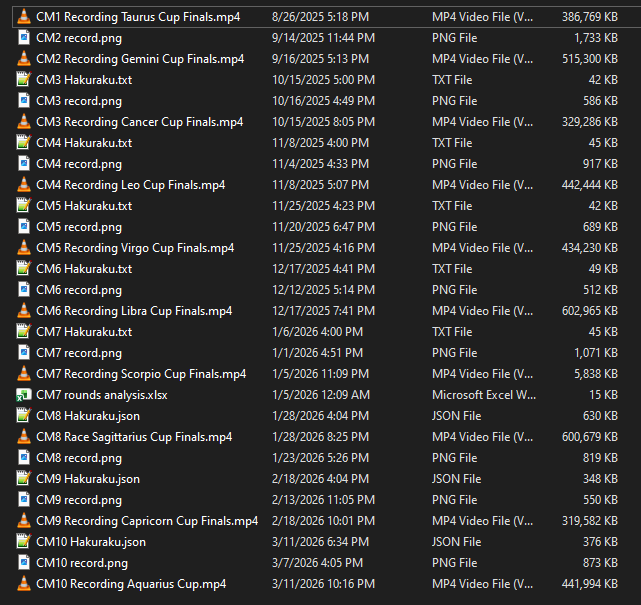
Task: Click the VLC icon of CM10 Recording Aquarius Cup.mp4
Action: pos(24,584)
